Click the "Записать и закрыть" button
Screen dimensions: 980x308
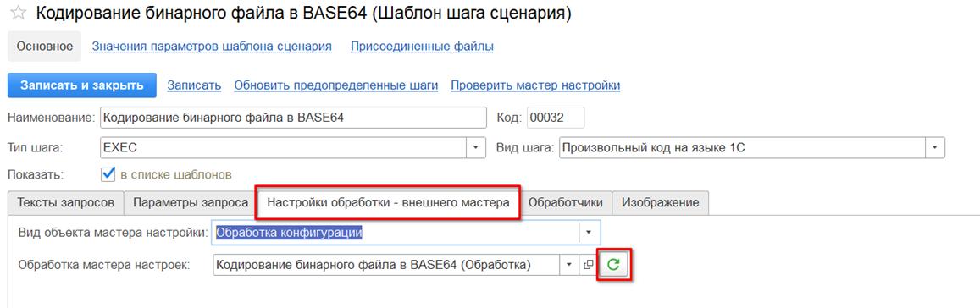(82, 85)
